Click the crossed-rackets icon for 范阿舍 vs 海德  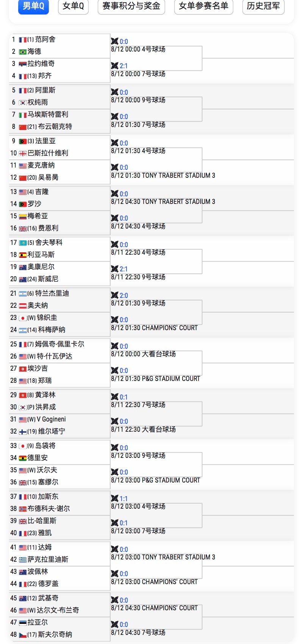coord(115,41)
